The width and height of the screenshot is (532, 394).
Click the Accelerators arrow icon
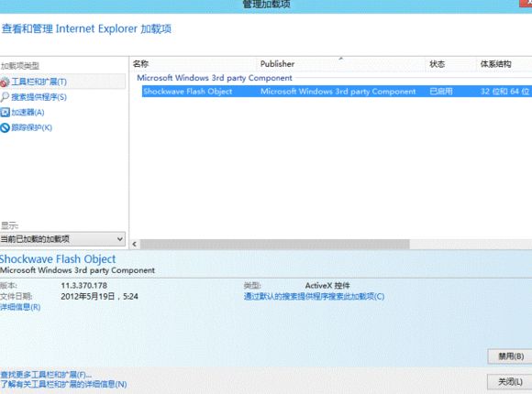tap(5, 112)
